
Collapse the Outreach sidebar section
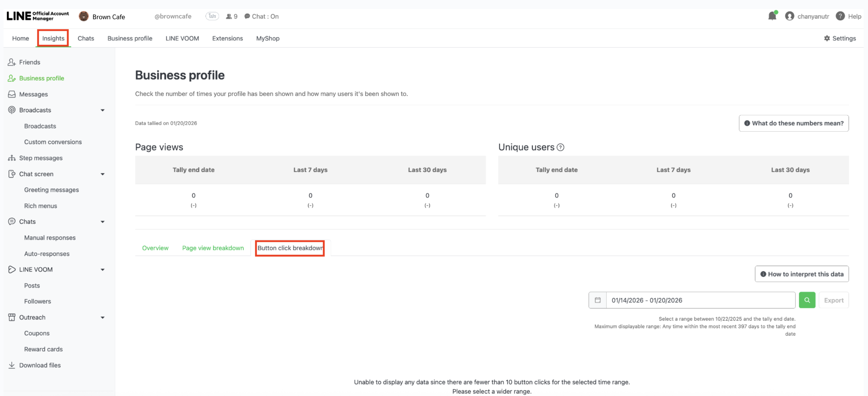pyautogui.click(x=103, y=318)
